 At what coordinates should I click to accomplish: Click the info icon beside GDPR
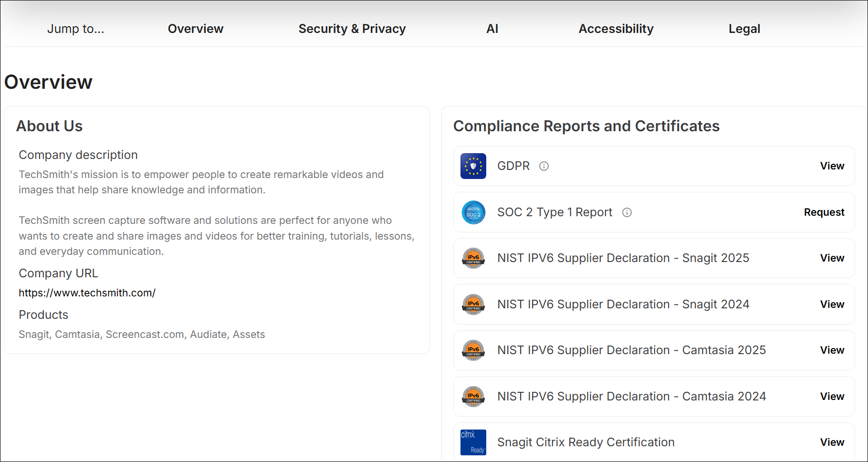[x=544, y=166]
